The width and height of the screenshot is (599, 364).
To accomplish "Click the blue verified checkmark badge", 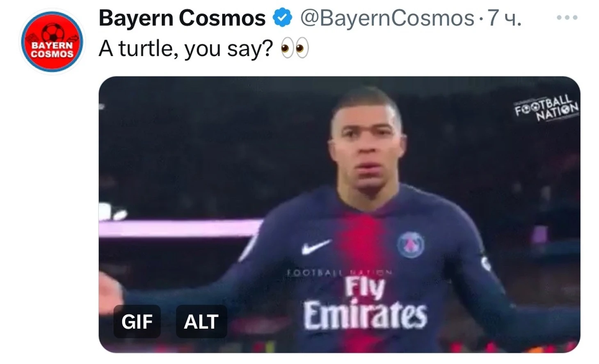I will click(x=282, y=18).
